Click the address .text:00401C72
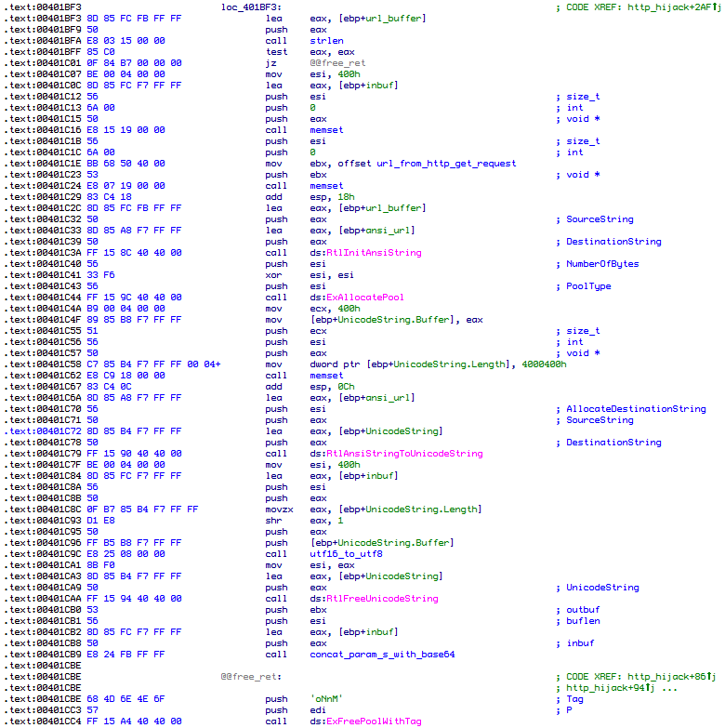 pos(43,430)
